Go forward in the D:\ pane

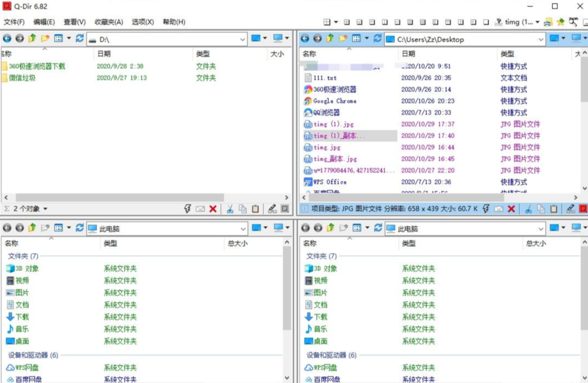(19, 39)
